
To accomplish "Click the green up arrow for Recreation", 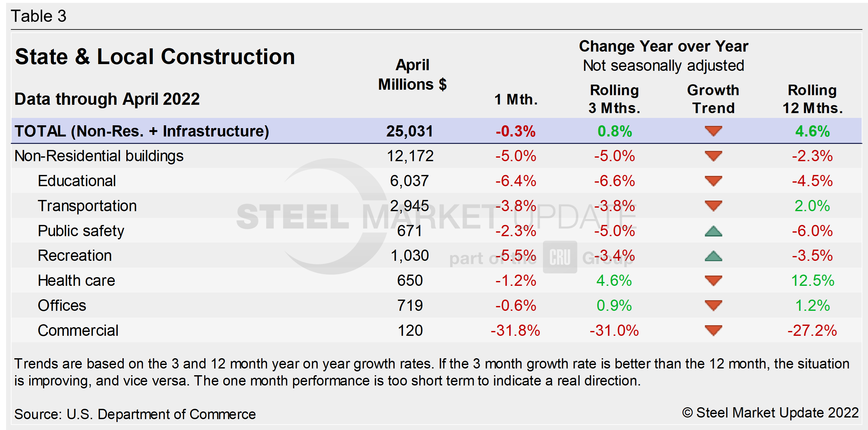I will 713,256.
